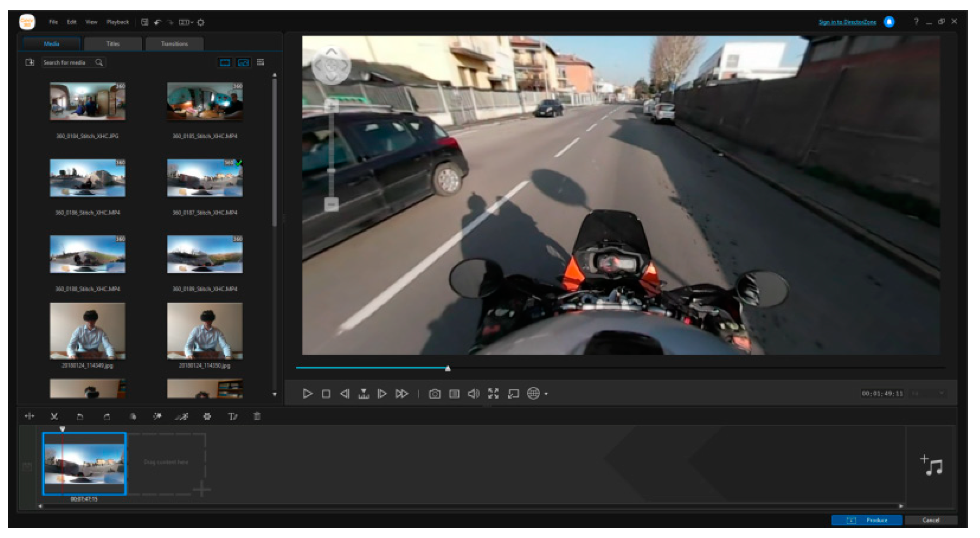Open the File menu
The image size is (980, 538).
pos(53,22)
